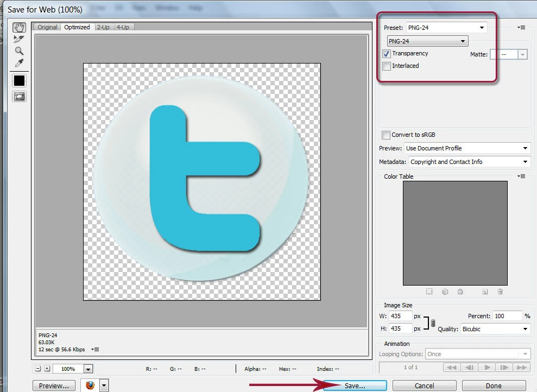Click the zoom percentage field showing 100%
Viewport: 537px width, 392px height.
(x=68, y=369)
